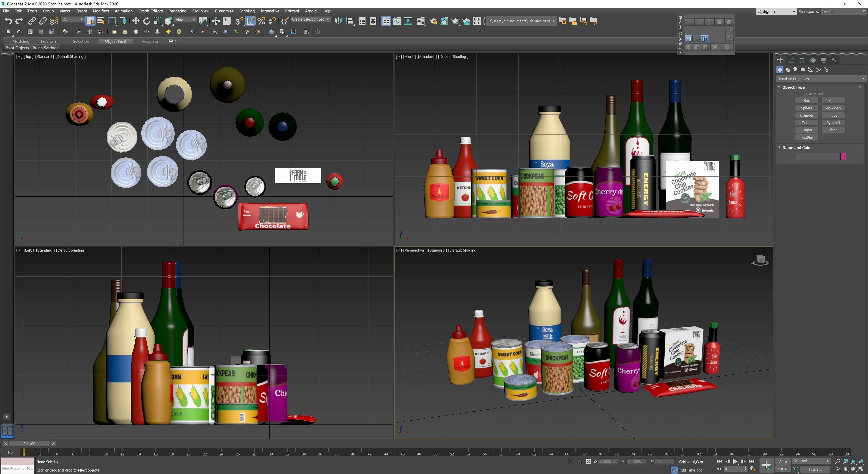Activate the Select and Rotate tool

pyautogui.click(x=146, y=21)
